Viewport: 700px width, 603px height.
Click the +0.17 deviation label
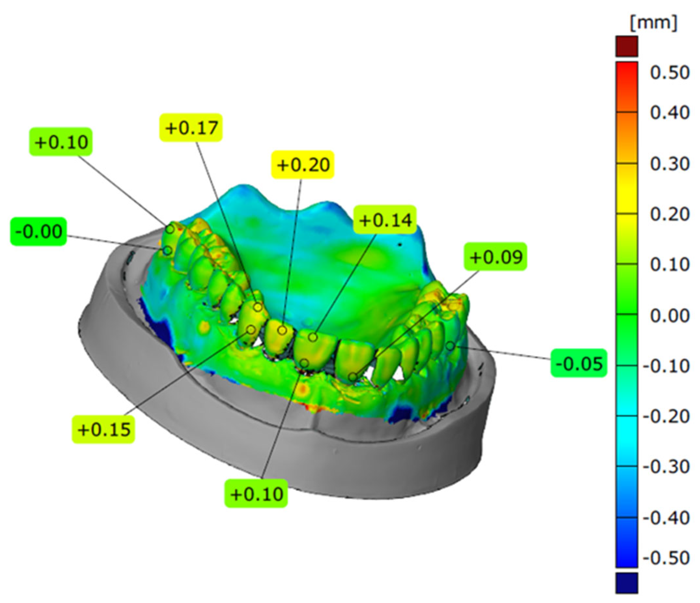click(x=191, y=128)
